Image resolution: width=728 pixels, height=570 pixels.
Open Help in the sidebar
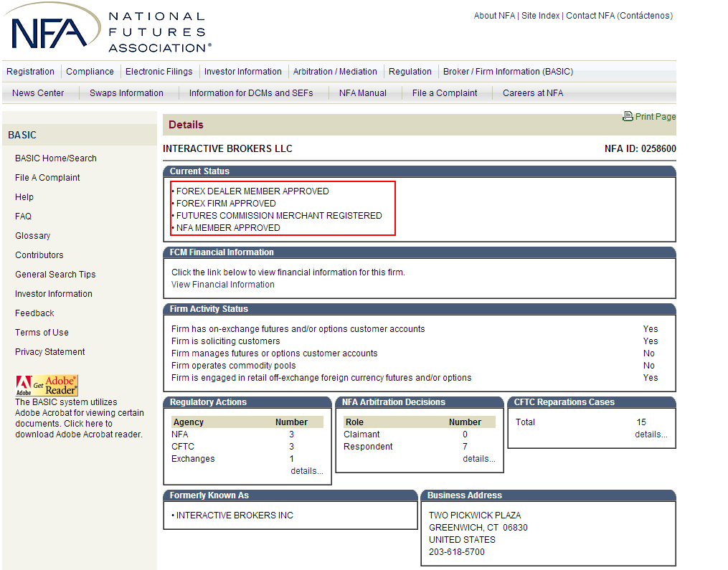click(24, 196)
